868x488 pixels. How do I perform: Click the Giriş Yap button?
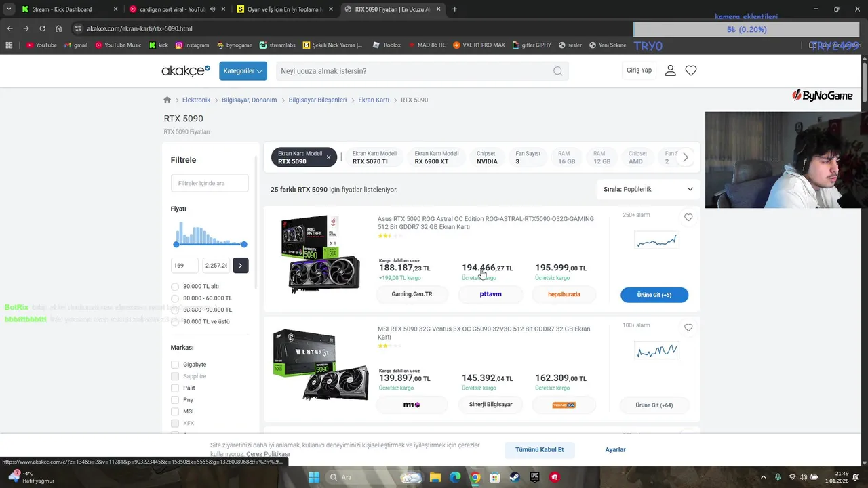click(639, 70)
